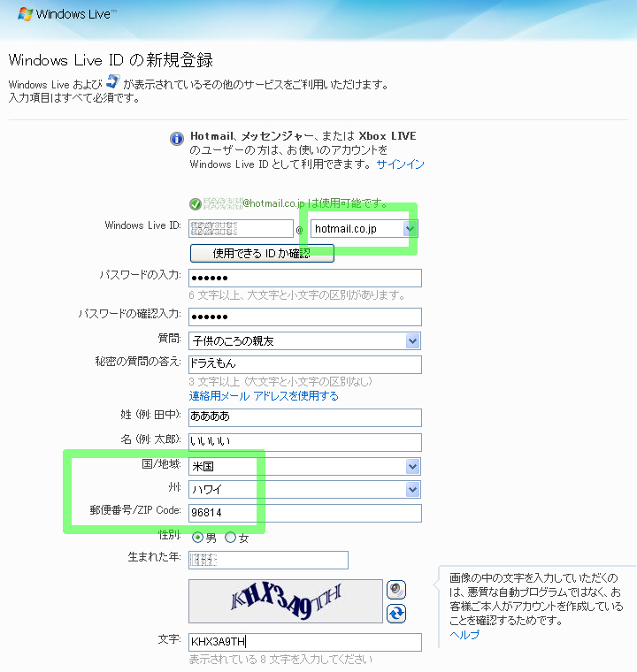The width and height of the screenshot is (637, 672).
Task: Click the CAPTCHA image KHX3A9TH
Action: (x=286, y=601)
